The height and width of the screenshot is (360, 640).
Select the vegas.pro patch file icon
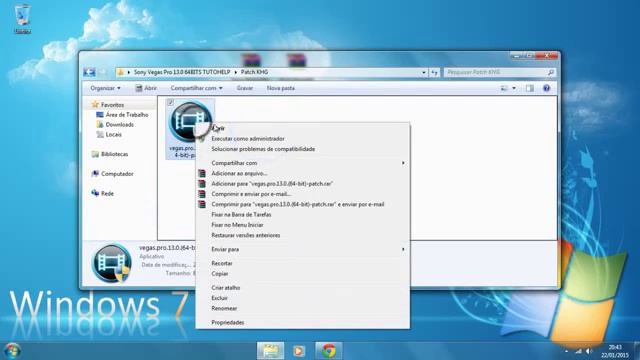(191, 122)
